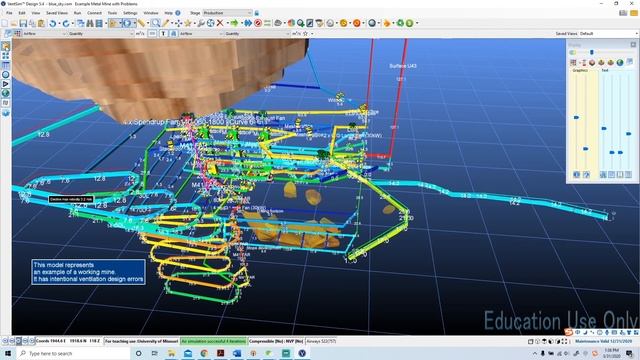This screenshot has width=640, height=360.
Task: Toggle the favorites star in data bar
Action: [x=305, y=34]
